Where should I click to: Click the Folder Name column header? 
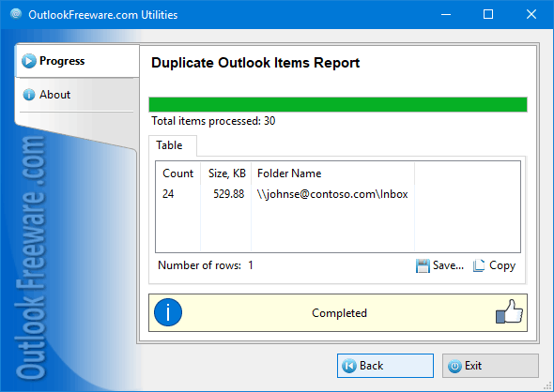pos(332,173)
